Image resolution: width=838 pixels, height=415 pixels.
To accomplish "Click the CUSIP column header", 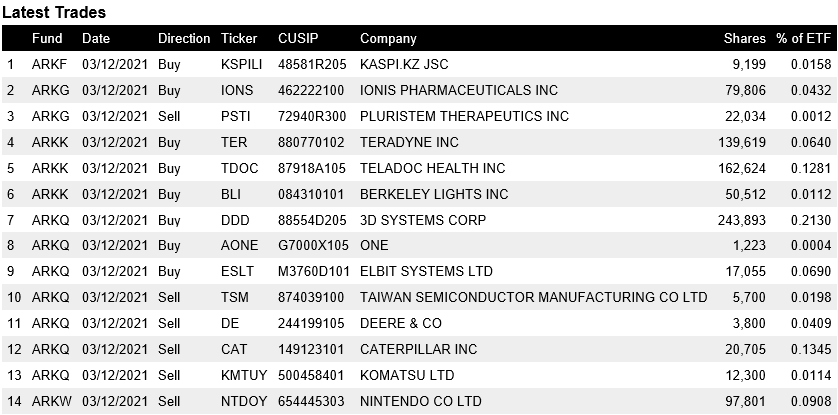I will click(297, 39).
